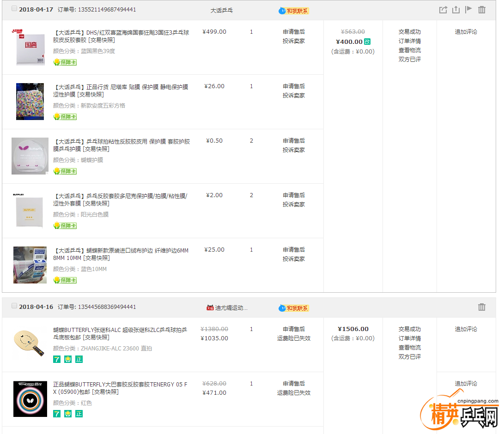
Task: Select the 2018-04-17 order checkbox
Action: coord(14,9)
